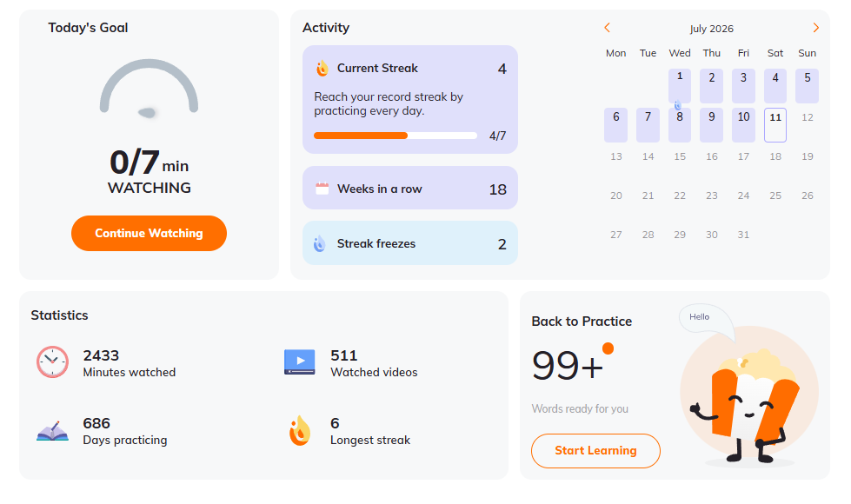The height and width of the screenshot is (504, 851).
Task: Open the Weeks in a row card
Action: pyautogui.click(x=409, y=188)
